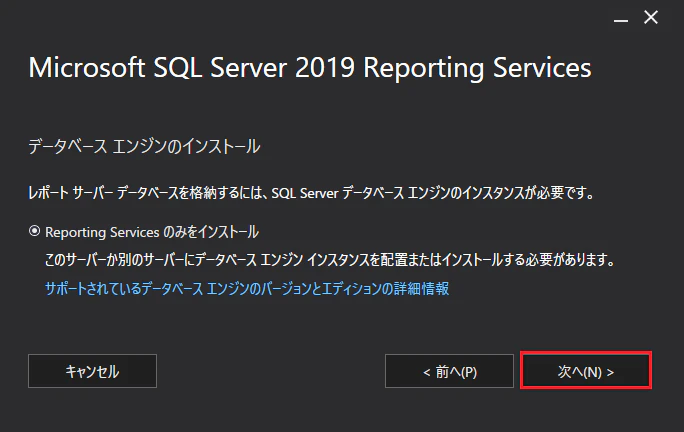The image size is (684, 432).
Task: Click the 'Microsoft SQL Server 2019 Reporting Services' title
Action: [310, 68]
